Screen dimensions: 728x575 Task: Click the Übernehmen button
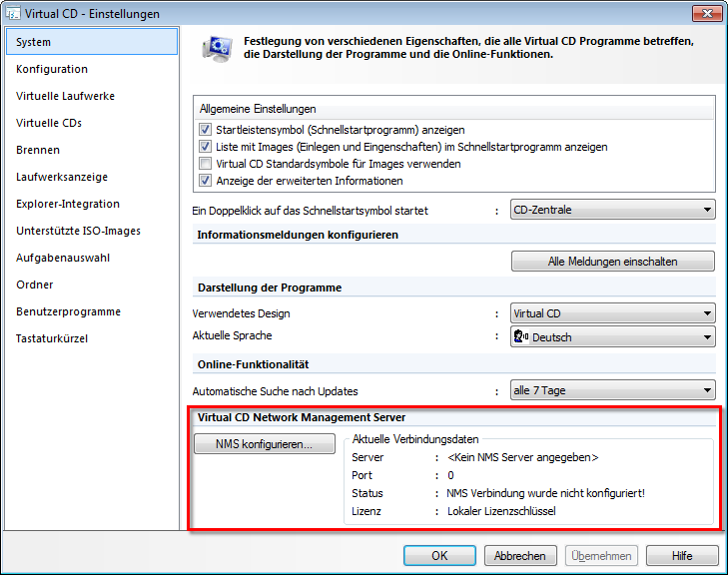(601, 555)
